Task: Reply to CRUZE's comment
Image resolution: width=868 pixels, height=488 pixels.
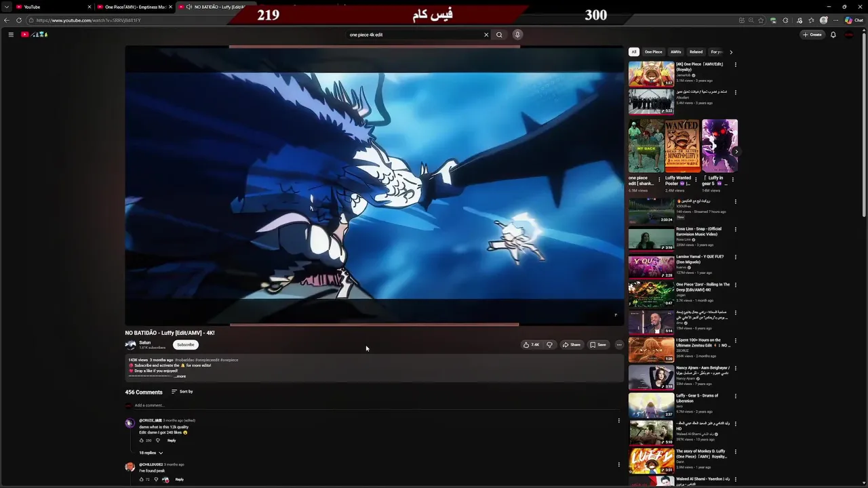Action: click(172, 441)
